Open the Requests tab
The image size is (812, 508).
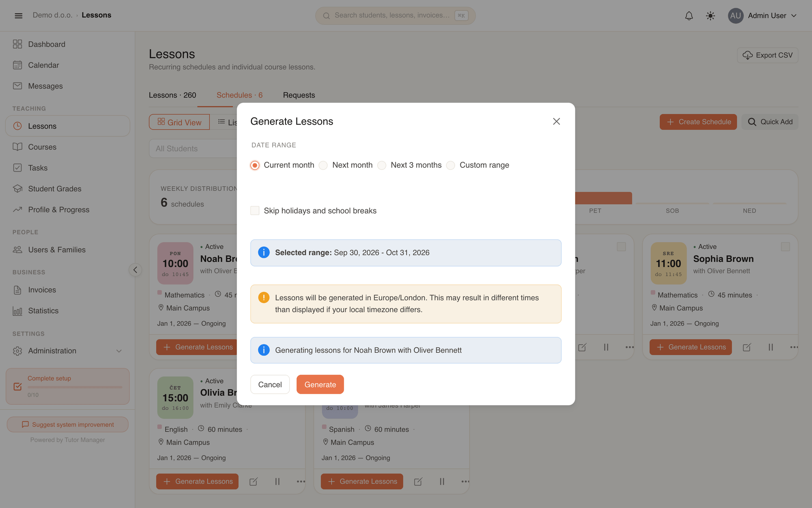[299, 95]
